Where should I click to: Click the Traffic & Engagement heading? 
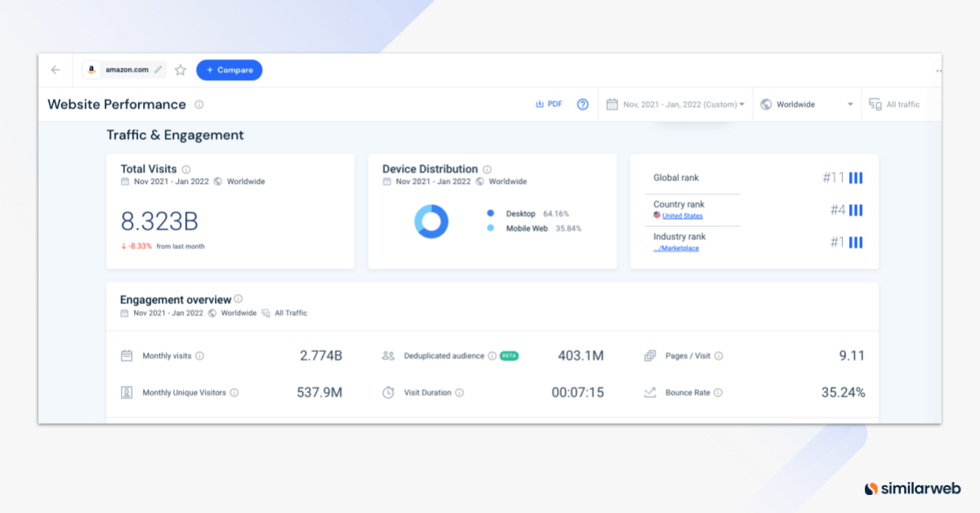(175, 136)
